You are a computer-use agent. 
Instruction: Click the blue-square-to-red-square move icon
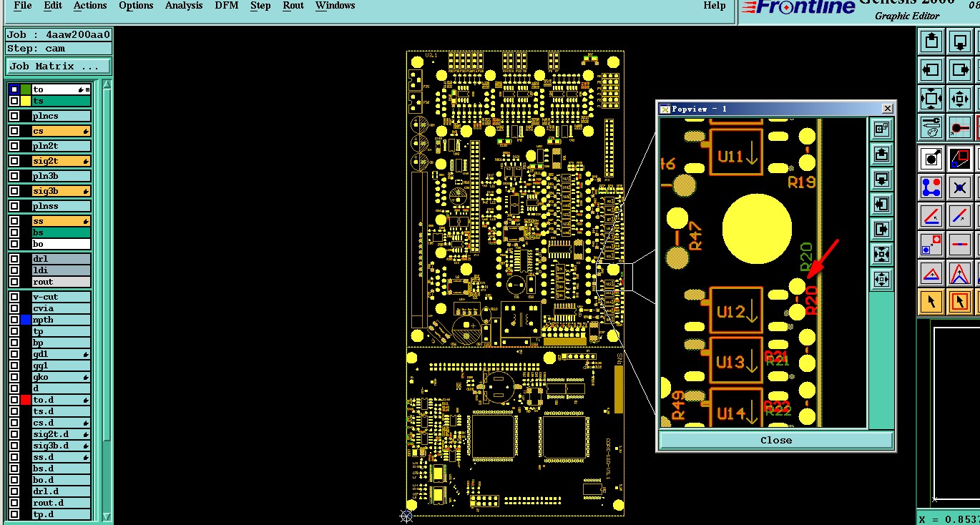tap(931, 245)
